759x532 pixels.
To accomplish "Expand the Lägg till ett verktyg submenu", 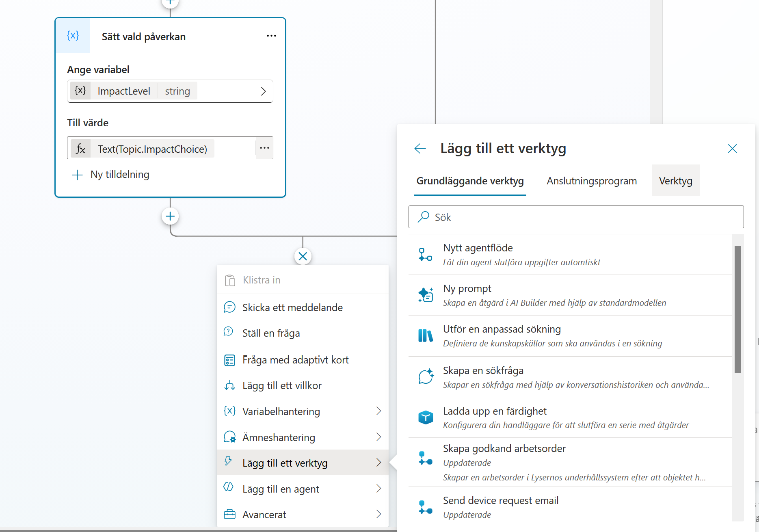I will pos(303,463).
